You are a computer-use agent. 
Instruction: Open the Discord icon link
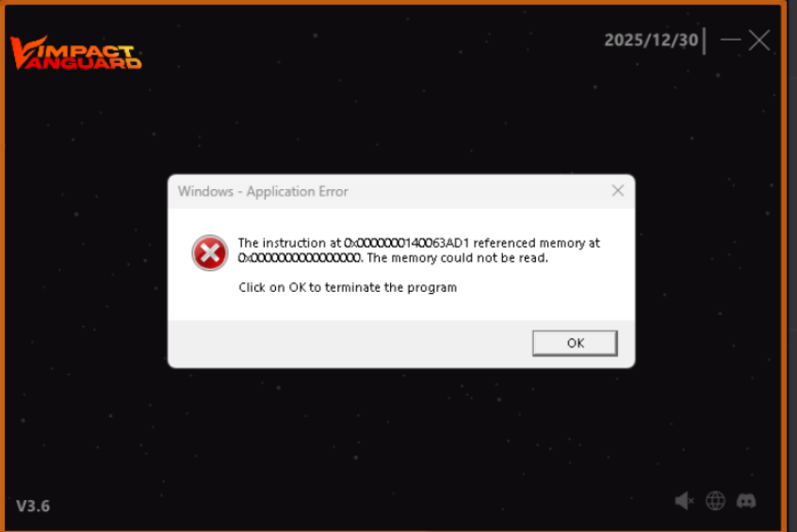pos(746,501)
